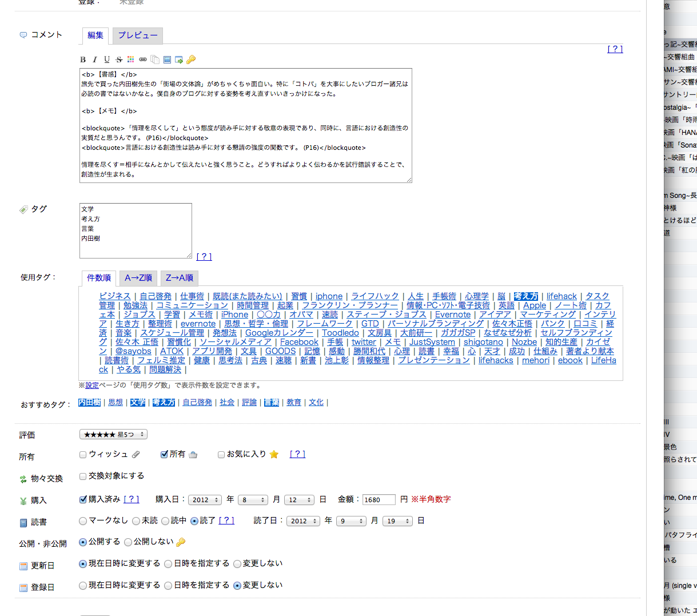Toggle bold formatting in comment editor
The image size is (697, 616).
click(83, 59)
